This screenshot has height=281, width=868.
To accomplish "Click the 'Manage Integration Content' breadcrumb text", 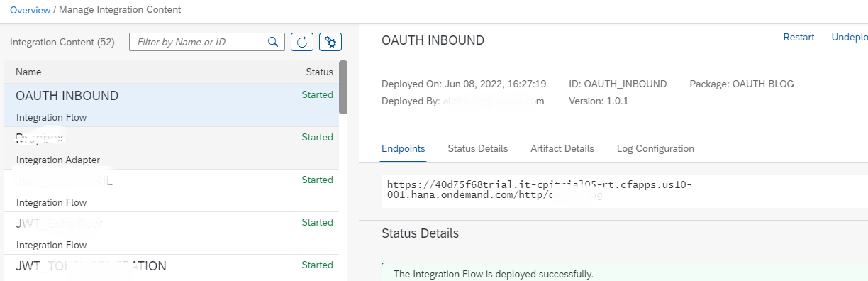I will [120, 10].
